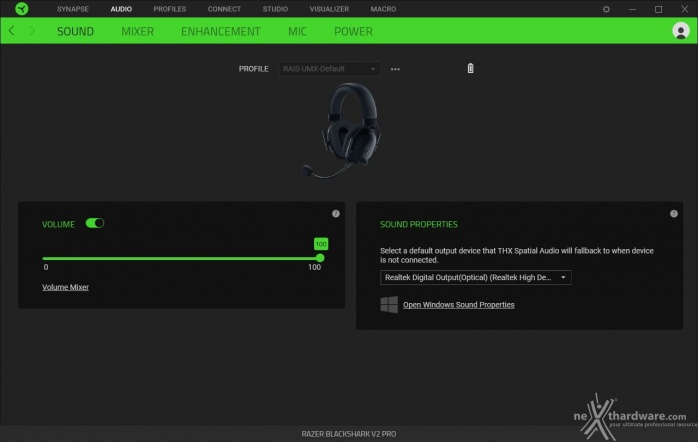Click the Windows logo icon

tap(389, 304)
